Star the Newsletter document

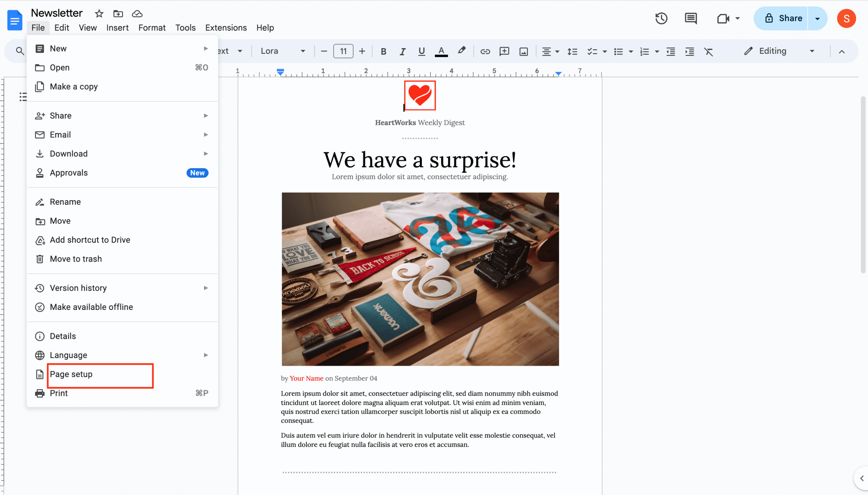[99, 14]
